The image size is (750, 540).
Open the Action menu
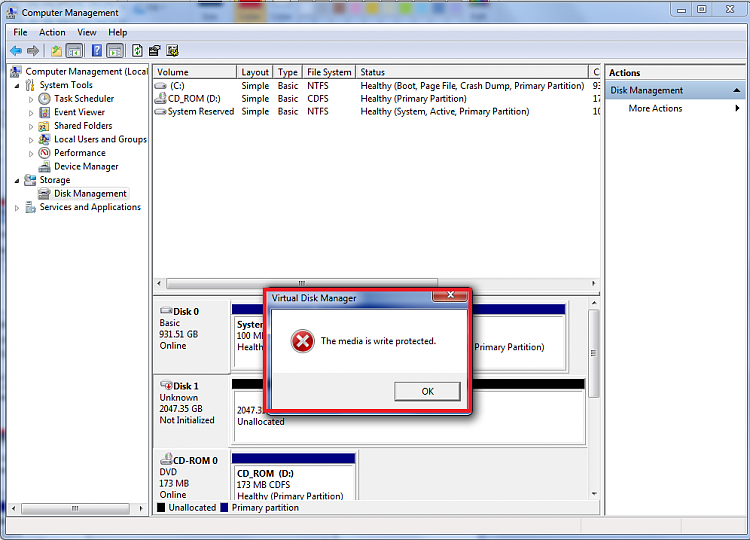click(x=52, y=33)
